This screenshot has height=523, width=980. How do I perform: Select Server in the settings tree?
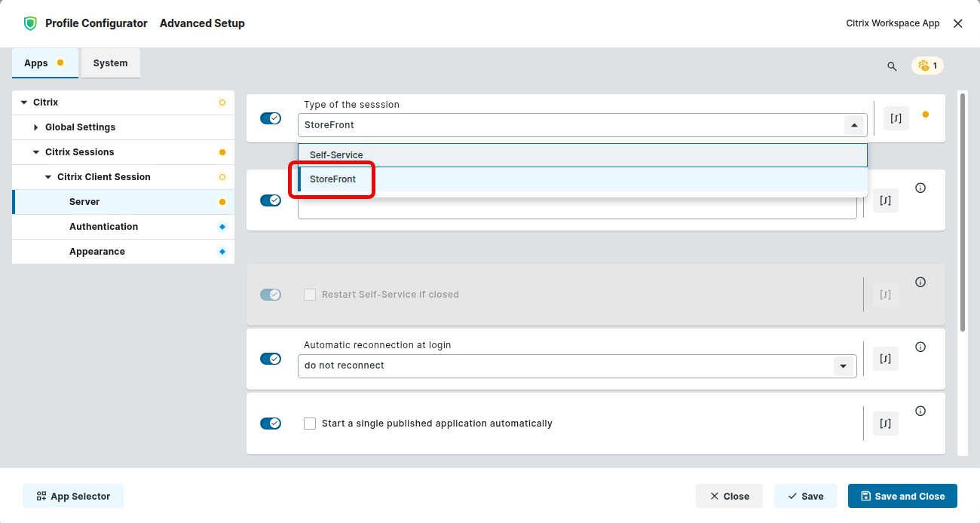pos(123,202)
